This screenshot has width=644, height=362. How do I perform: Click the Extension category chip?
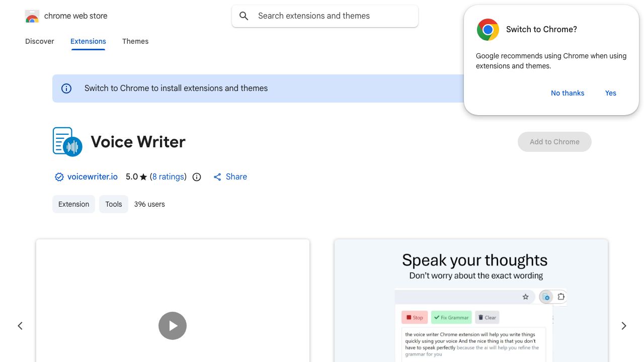(73, 204)
